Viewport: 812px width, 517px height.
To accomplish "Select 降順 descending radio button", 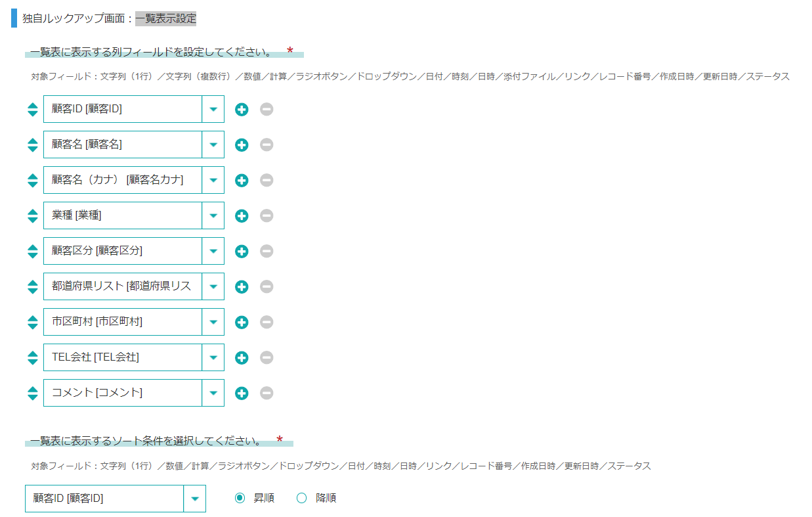I will click(x=302, y=498).
